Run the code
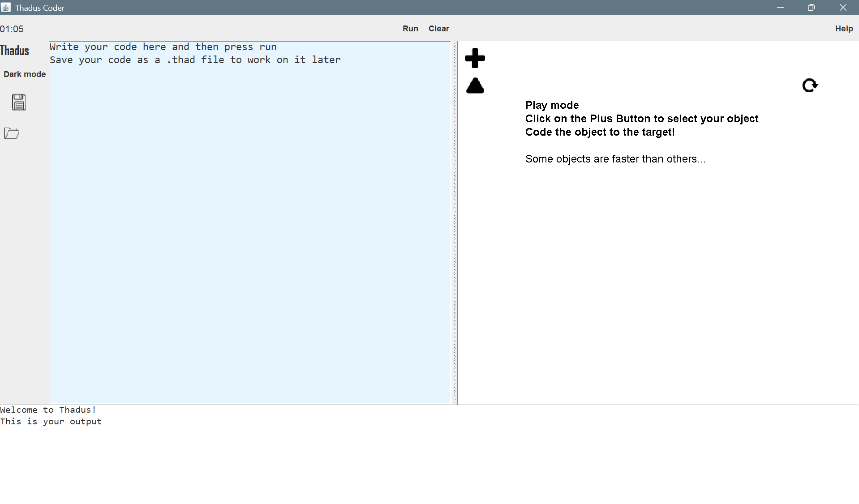 coord(410,29)
